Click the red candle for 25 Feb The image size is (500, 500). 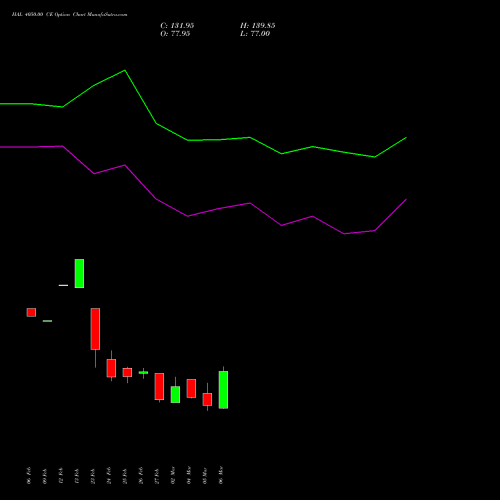[x=127, y=372]
